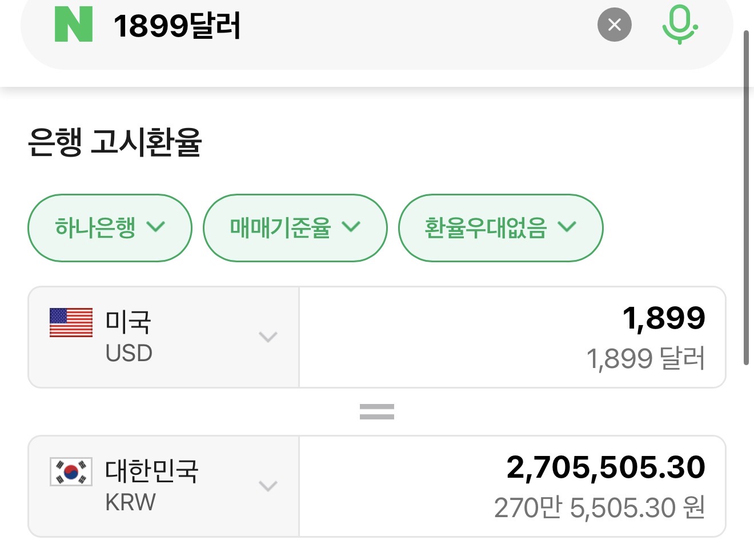Edit the 2,705,505.30 won amount field
This screenshot has width=754, height=560.
(605, 467)
